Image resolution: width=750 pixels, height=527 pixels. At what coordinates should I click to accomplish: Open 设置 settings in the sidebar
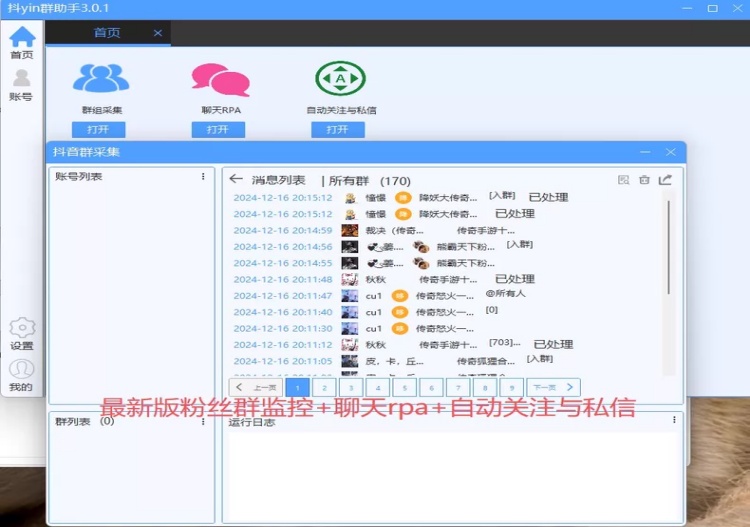tap(22, 333)
